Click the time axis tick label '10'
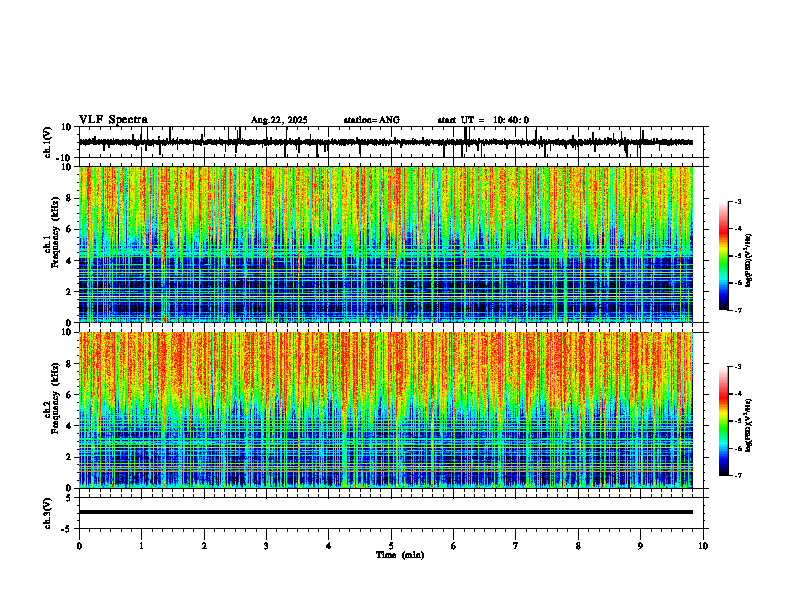792x612 pixels. (x=703, y=546)
